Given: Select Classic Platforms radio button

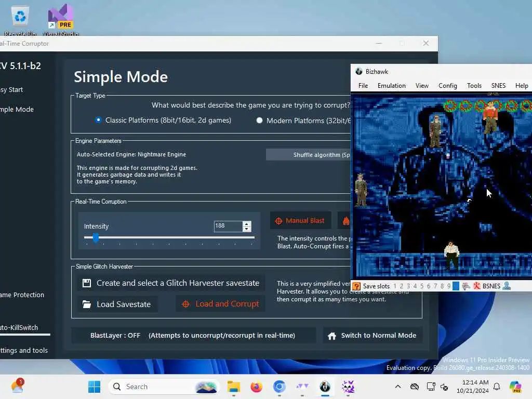Looking at the screenshot, I should (98, 120).
